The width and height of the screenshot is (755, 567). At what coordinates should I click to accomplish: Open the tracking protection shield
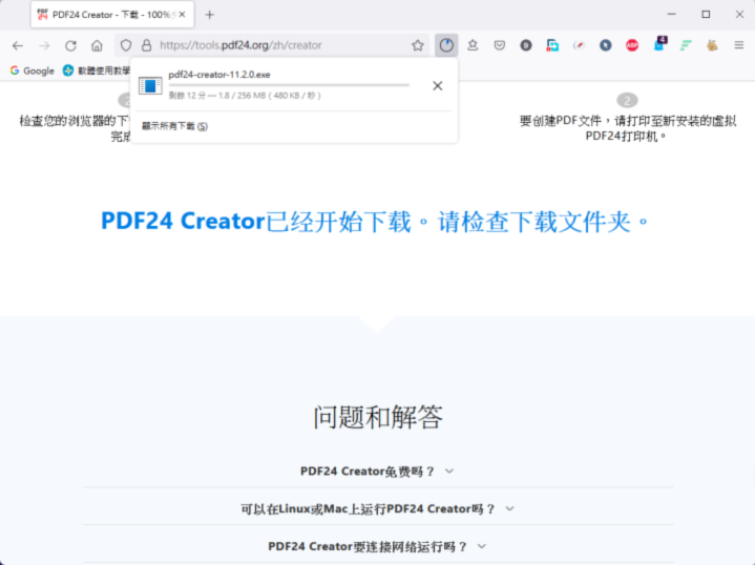126,45
